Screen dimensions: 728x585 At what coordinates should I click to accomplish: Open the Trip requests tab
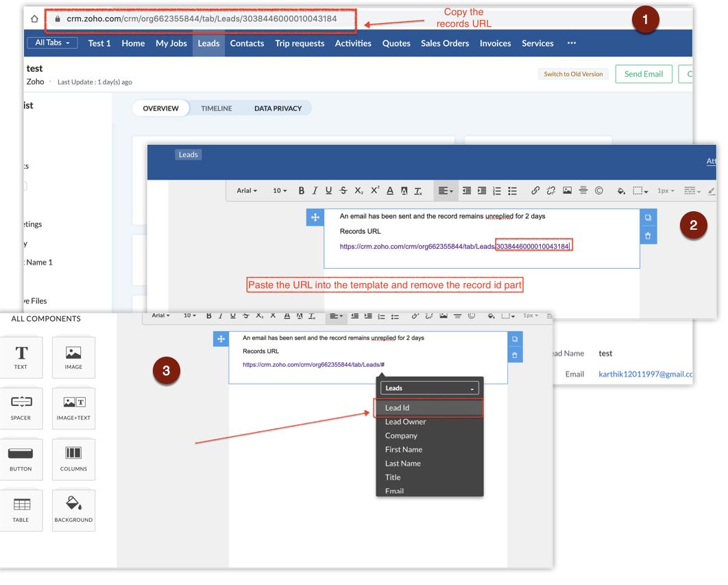coord(300,43)
